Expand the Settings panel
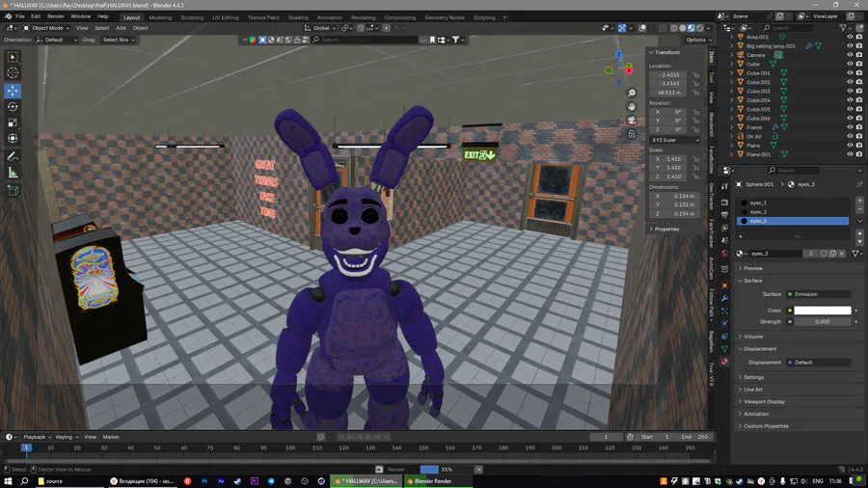Image resolution: width=868 pixels, height=488 pixels. point(753,377)
